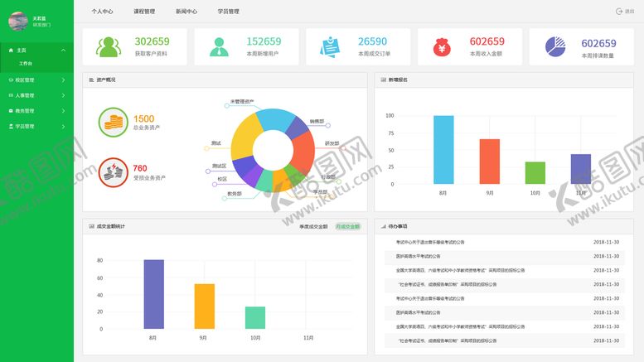Click the new user icon beside 152659

click(x=219, y=47)
